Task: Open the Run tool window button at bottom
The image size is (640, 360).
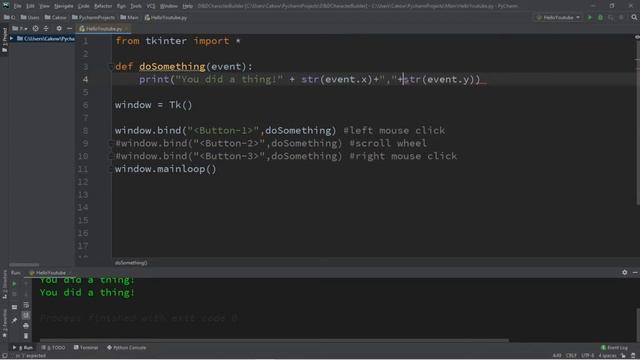Action: pos(23,348)
